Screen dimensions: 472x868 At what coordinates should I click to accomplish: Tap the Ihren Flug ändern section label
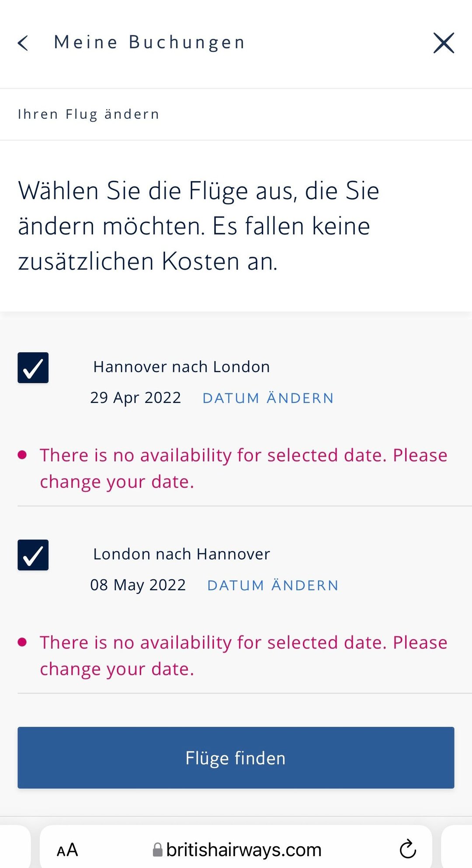point(89,114)
